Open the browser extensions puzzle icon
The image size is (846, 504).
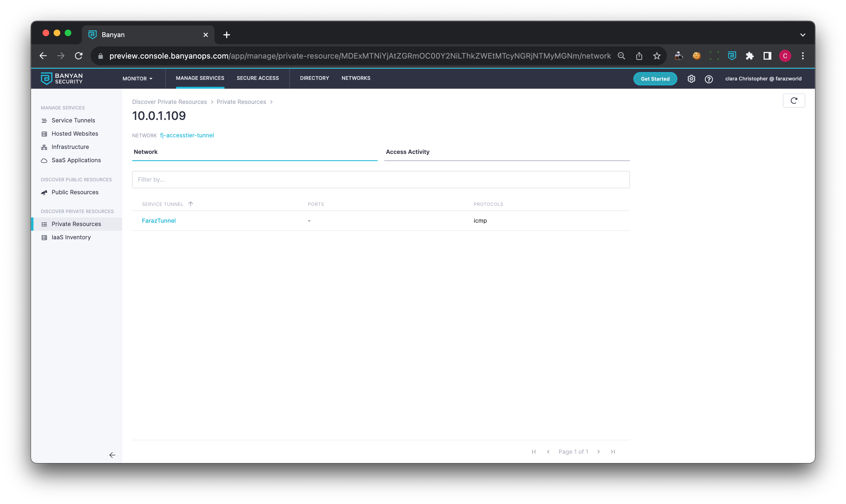[750, 56]
